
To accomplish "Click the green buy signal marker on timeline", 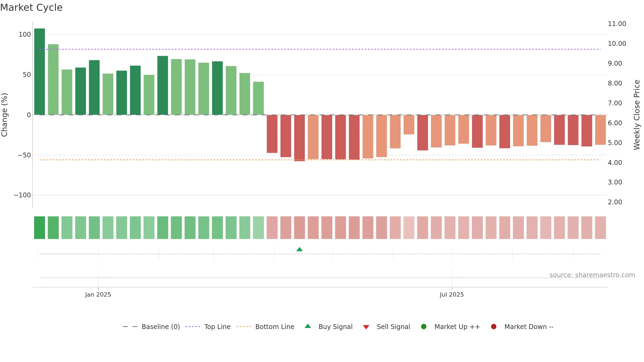I will pyautogui.click(x=299, y=249).
